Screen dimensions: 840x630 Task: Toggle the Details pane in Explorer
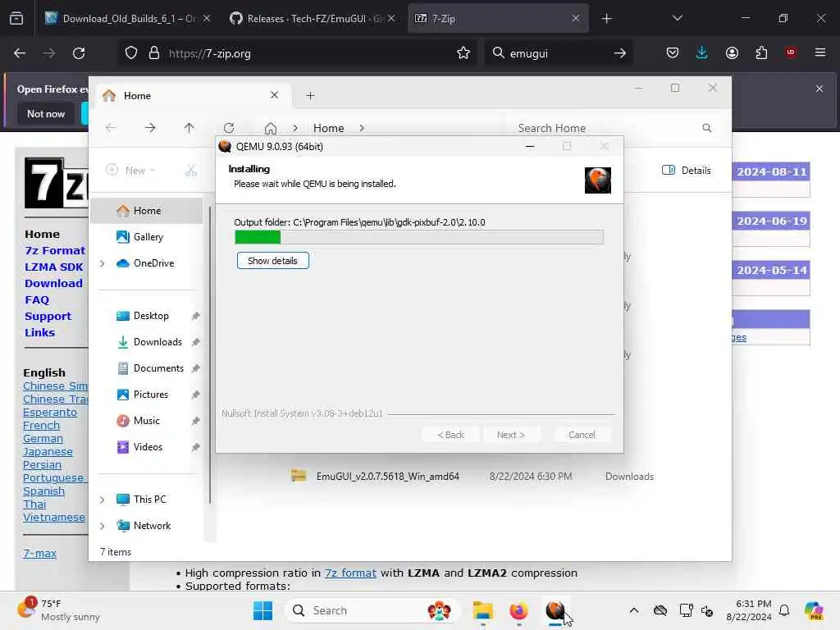pos(687,171)
